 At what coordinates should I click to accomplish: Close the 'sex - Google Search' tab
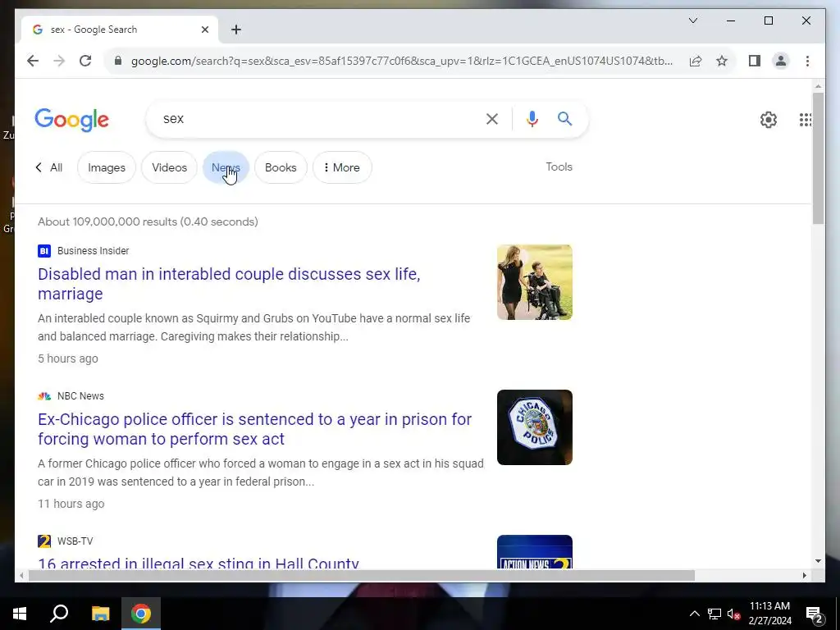[x=204, y=30]
